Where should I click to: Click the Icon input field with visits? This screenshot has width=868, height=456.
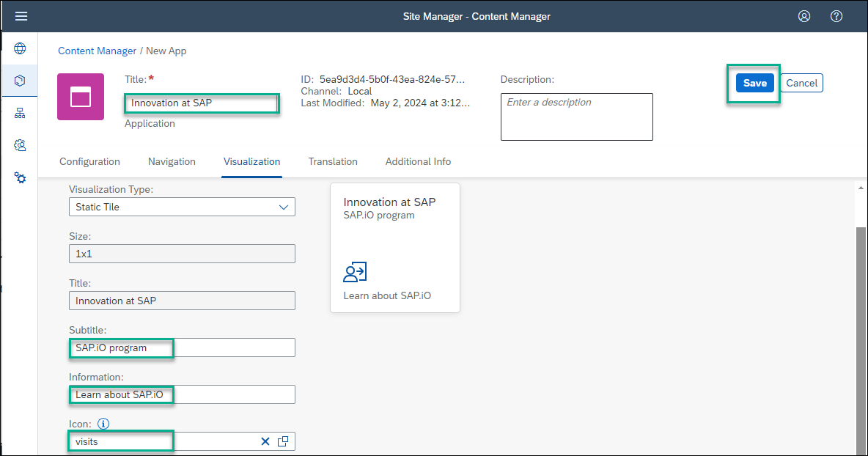click(182, 441)
